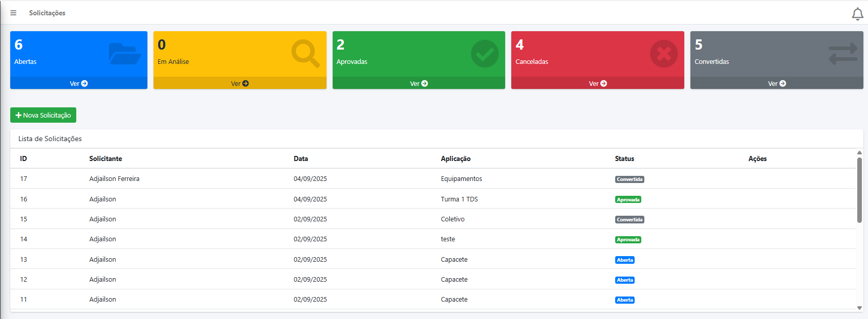Click Ver link on Abertas card
Screen dimensions: 868x319
click(79, 83)
